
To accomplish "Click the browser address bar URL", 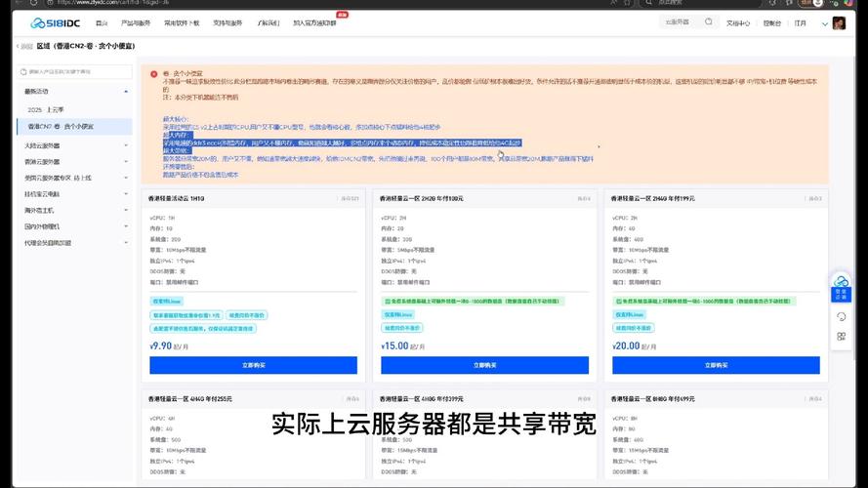I will (x=113, y=3).
